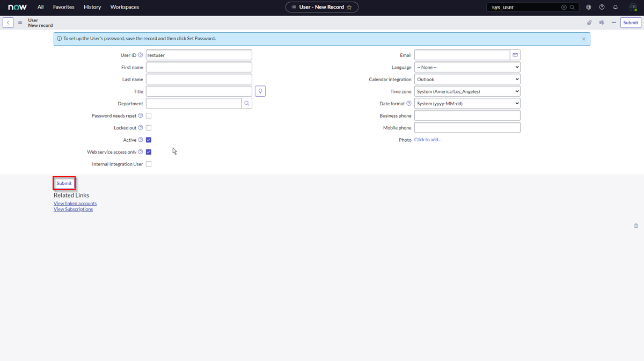The image size is (644, 361).
Task: Open the Time zone dropdown
Action: pos(467,91)
